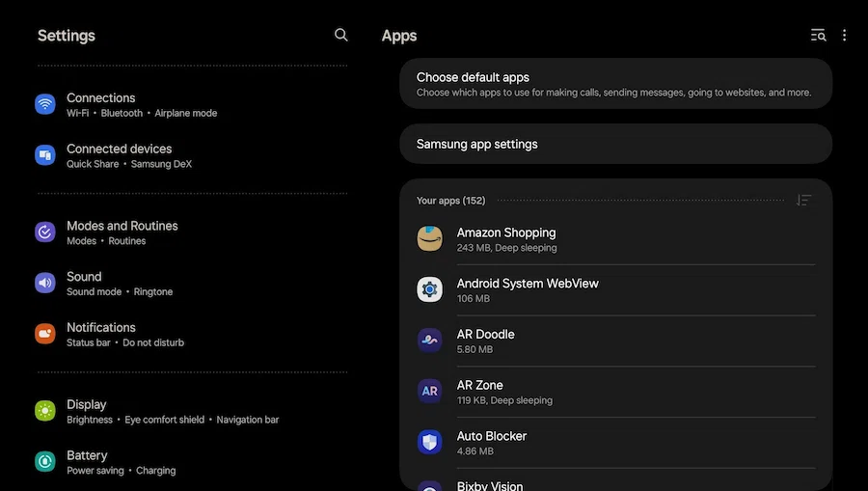This screenshot has width=868, height=491.
Task: Open Choose default apps
Action: point(615,84)
